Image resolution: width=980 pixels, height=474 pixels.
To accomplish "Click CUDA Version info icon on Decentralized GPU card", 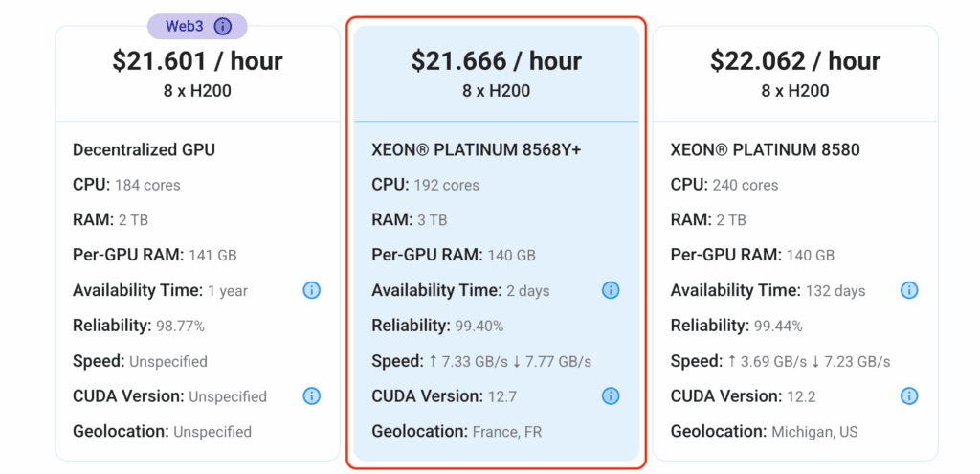I will (x=311, y=395).
